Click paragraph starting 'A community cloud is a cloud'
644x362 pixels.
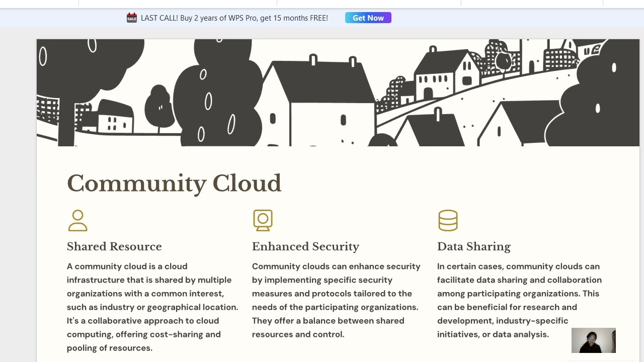tap(152, 307)
